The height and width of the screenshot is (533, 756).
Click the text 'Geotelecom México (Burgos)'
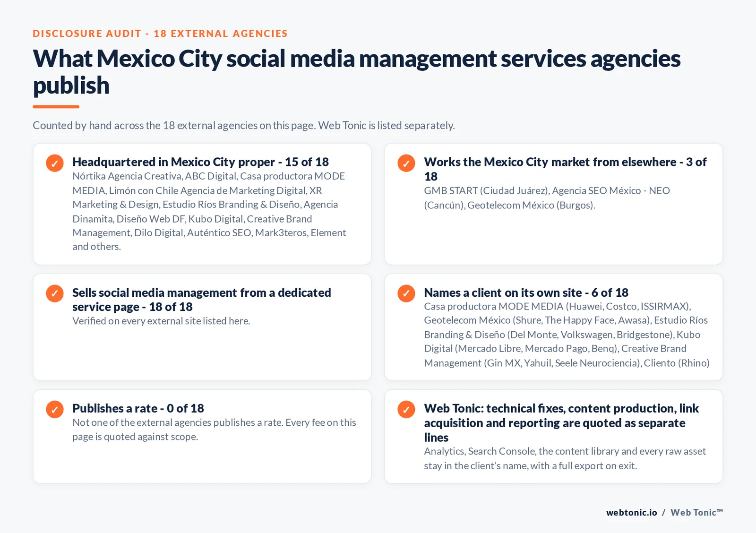pyautogui.click(x=531, y=205)
